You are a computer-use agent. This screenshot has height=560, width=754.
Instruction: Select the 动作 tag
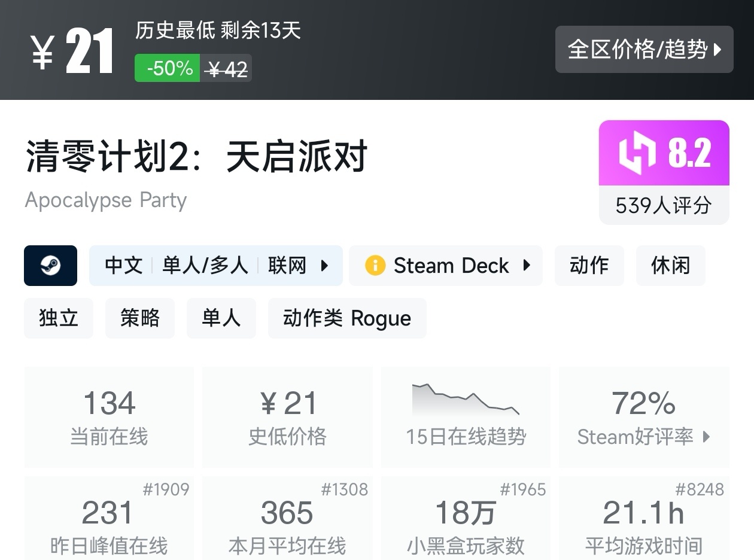pos(589,265)
